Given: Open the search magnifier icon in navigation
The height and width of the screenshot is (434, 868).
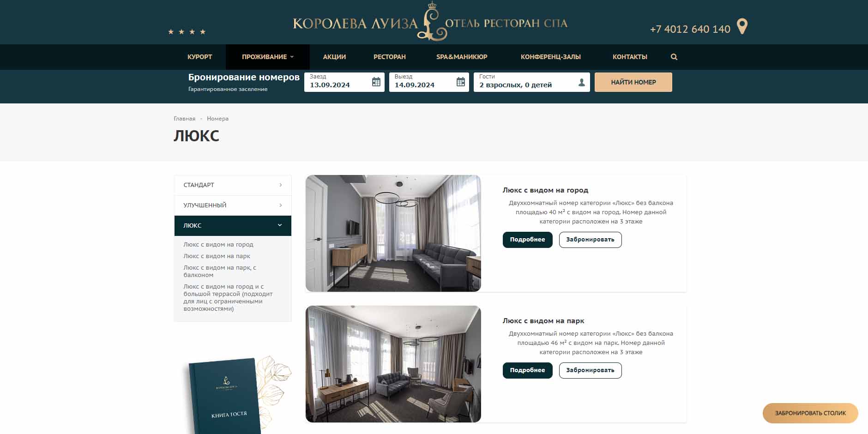Looking at the screenshot, I should coord(674,57).
